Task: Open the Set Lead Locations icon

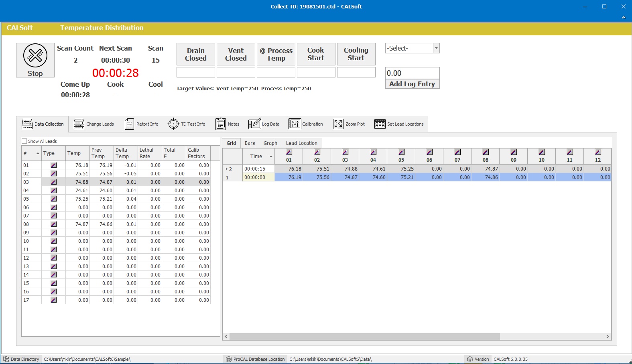Action: click(x=380, y=124)
